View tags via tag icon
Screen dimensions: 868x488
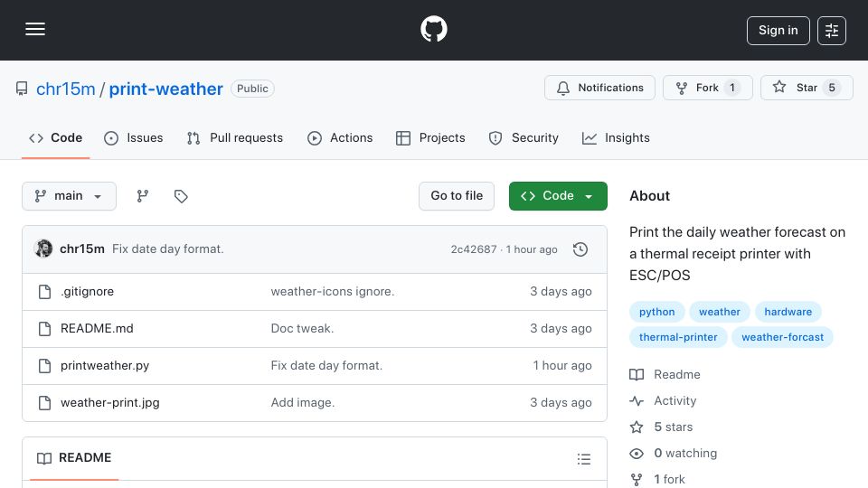pyautogui.click(x=181, y=196)
